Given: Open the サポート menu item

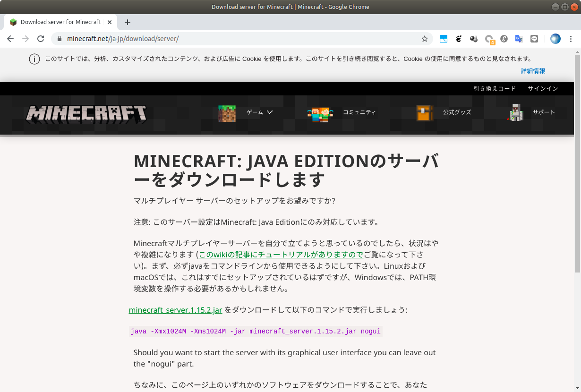Looking at the screenshot, I should (x=544, y=112).
